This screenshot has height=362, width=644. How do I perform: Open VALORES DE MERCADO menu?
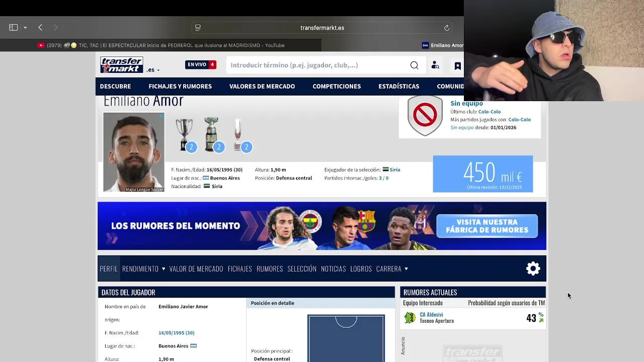pyautogui.click(x=262, y=86)
